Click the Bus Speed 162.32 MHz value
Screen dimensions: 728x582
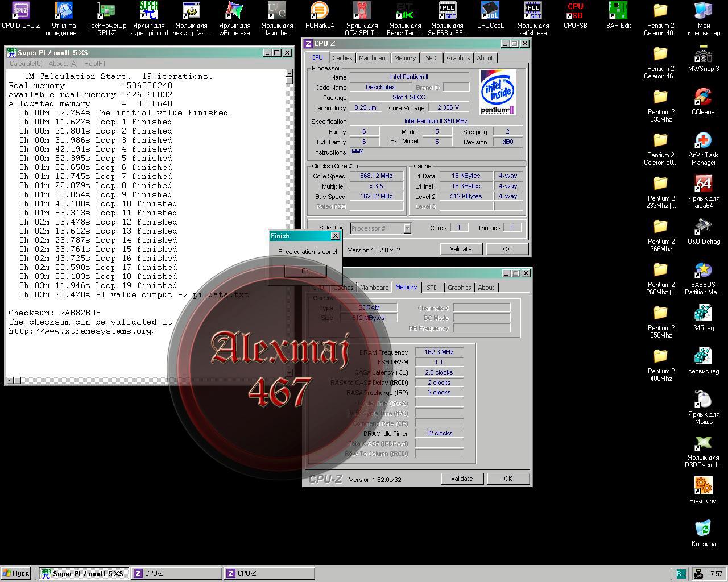(x=377, y=196)
